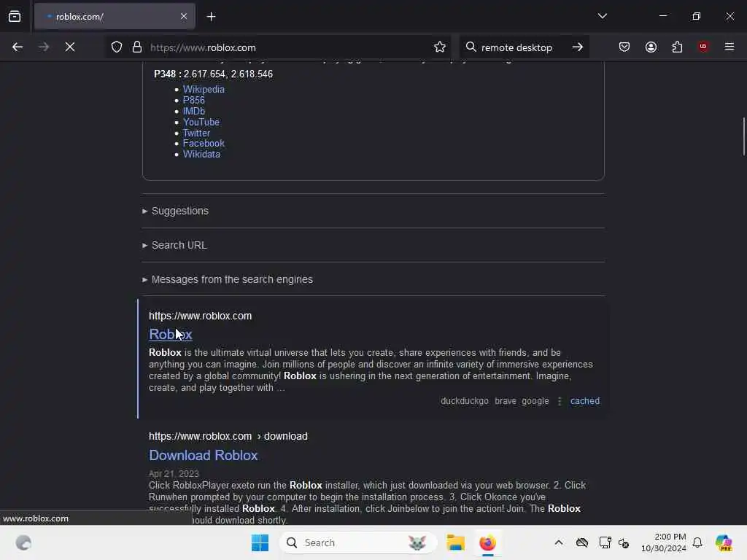Click the brave engine label
The image size is (747, 560).
pos(506,401)
